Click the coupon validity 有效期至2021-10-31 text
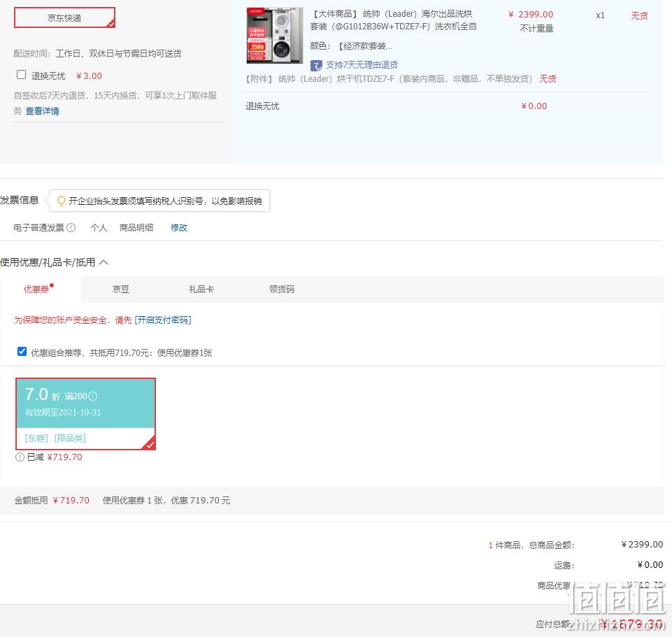Screen dimensions: 672x637 pos(63,413)
